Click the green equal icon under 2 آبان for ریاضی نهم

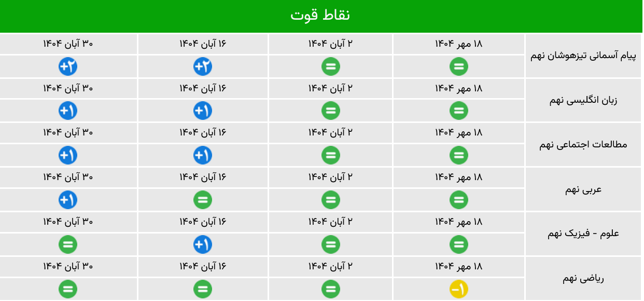click(x=330, y=289)
